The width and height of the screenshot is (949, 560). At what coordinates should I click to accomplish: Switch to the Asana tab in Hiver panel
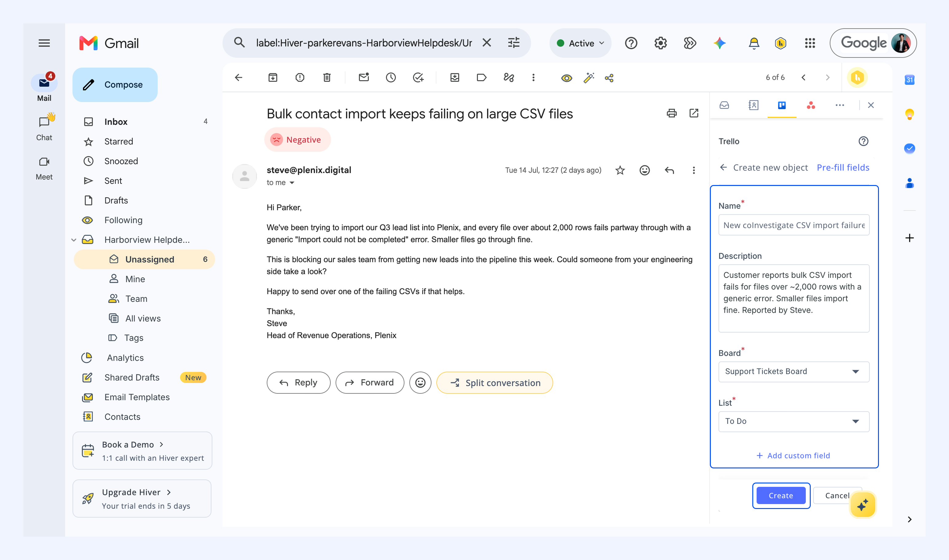coord(811,105)
